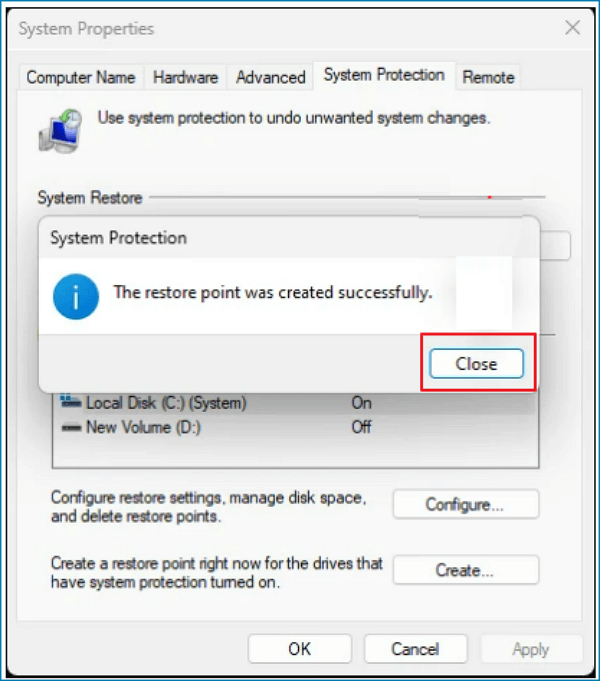Open the Remote tab

click(488, 78)
